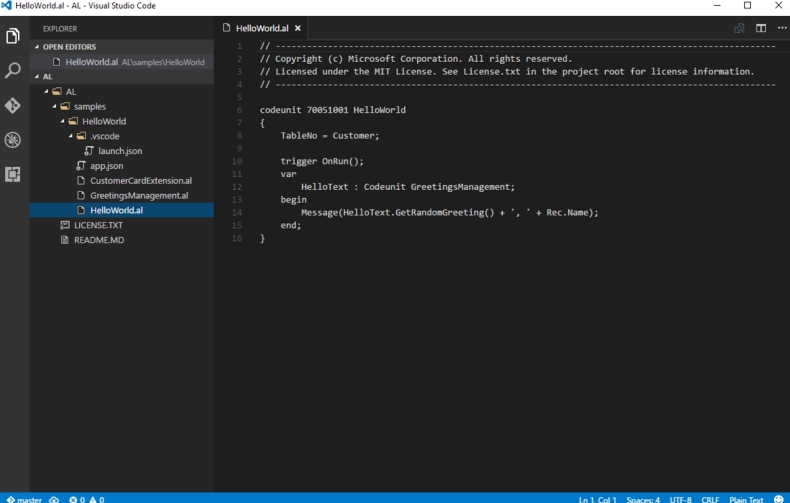Viewport: 790px width, 503px height.
Task: Click the UTF-8 encoding indicator
Action: (680, 498)
